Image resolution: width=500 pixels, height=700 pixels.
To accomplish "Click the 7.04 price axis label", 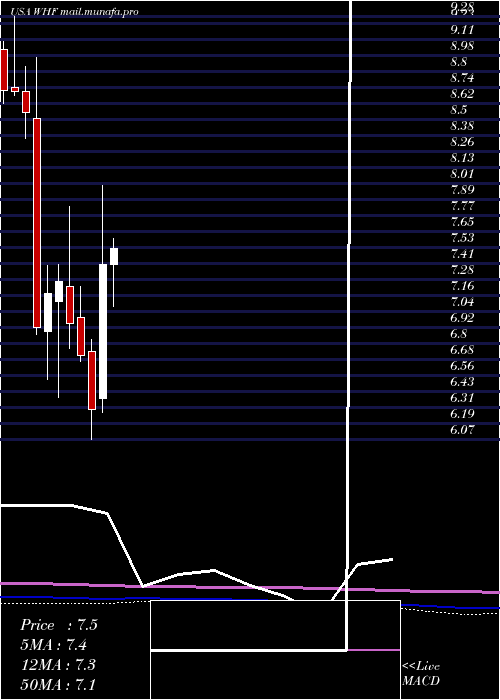I will [462, 302].
